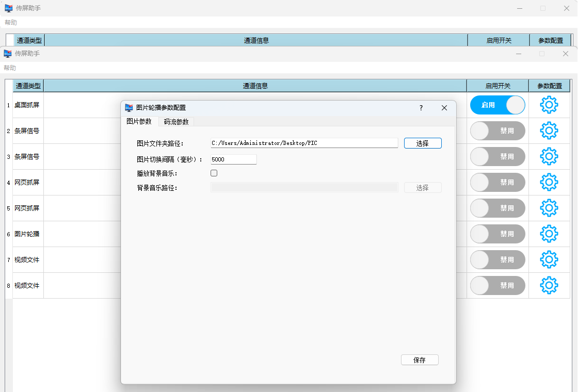Open gear settings for row 1 桌面抓屏

click(x=549, y=105)
